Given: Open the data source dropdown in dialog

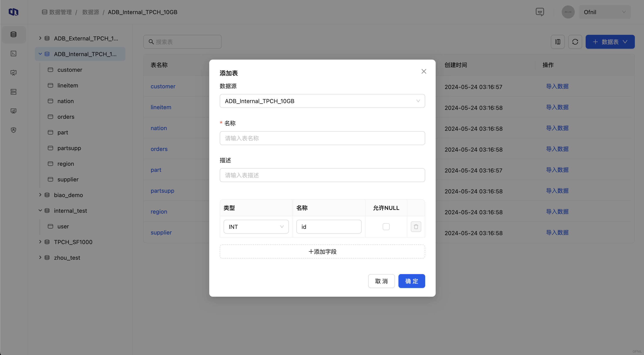Looking at the screenshot, I should pyautogui.click(x=322, y=101).
